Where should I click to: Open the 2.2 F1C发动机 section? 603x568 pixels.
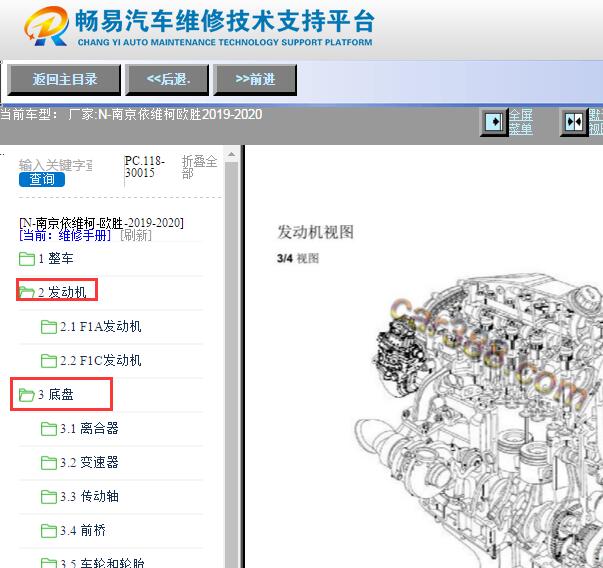[x=101, y=360]
